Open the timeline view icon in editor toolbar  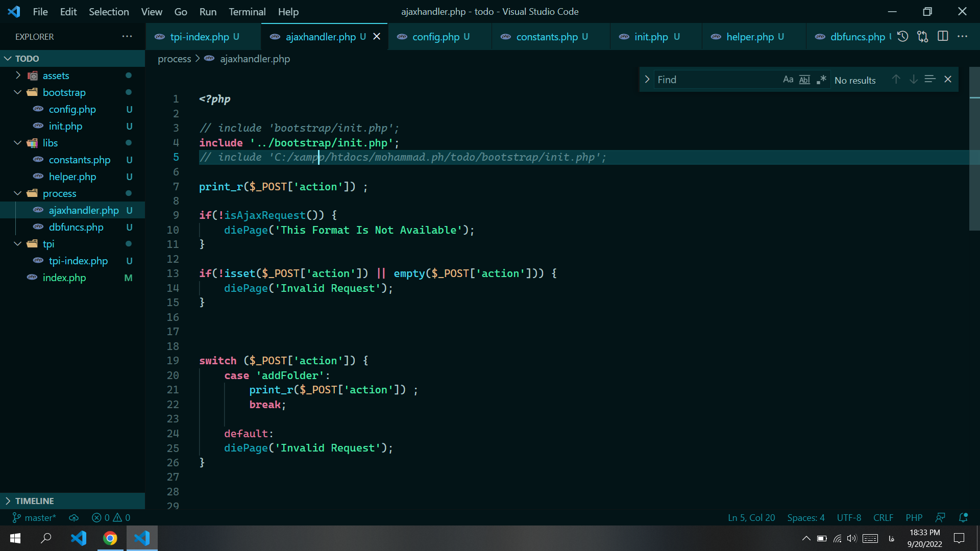tap(902, 36)
